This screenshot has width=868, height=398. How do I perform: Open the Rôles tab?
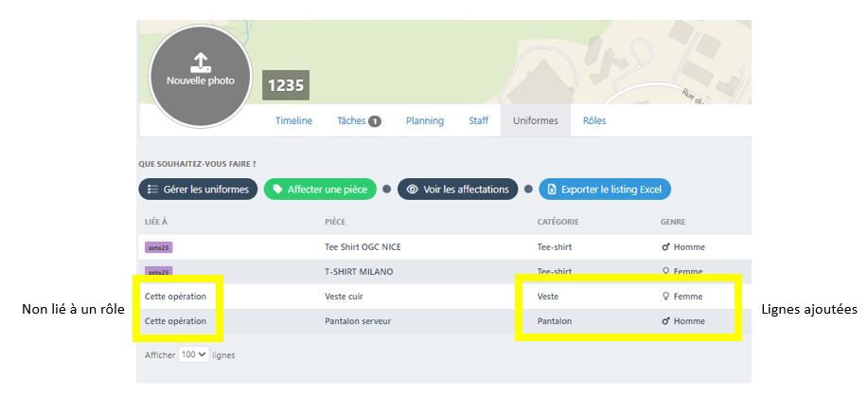click(594, 121)
